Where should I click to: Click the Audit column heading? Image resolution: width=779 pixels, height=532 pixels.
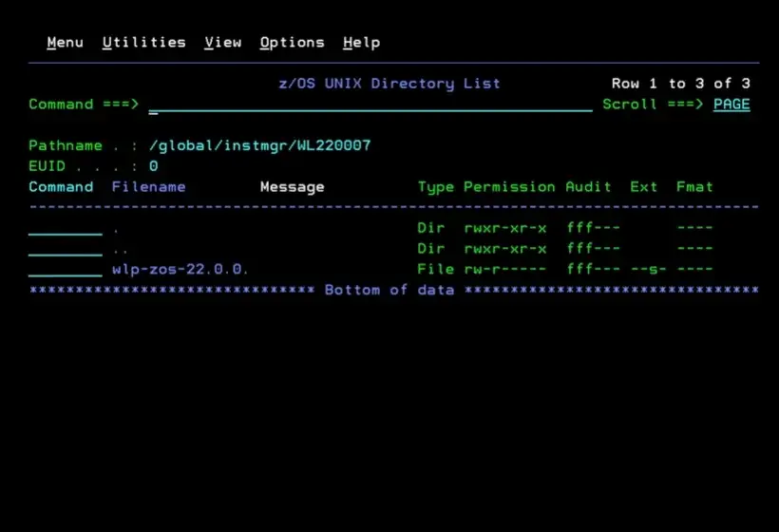point(588,187)
